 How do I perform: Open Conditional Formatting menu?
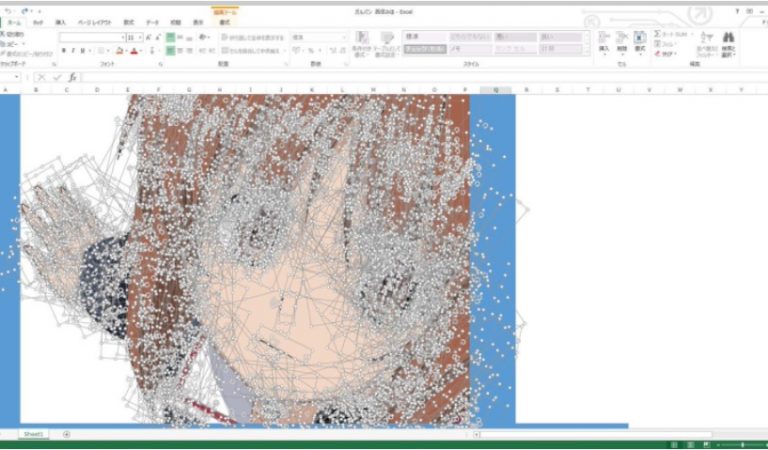click(362, 44)
